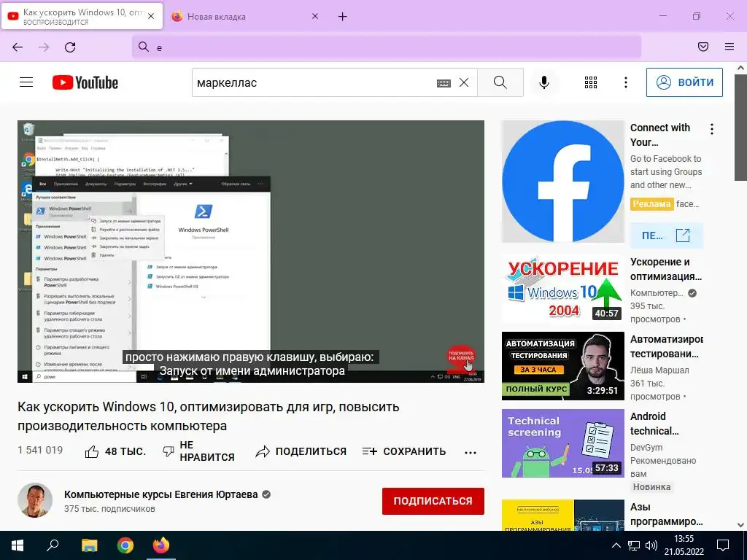The height and width of the screenshot is (560, 747).
Task: Open Автоматизация тестирования video thumbnail
Action: tap(562, 366)
